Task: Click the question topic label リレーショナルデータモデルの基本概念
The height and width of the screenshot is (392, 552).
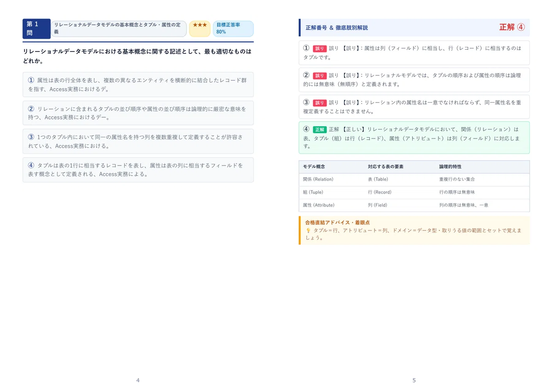Action: click(119, 29)
